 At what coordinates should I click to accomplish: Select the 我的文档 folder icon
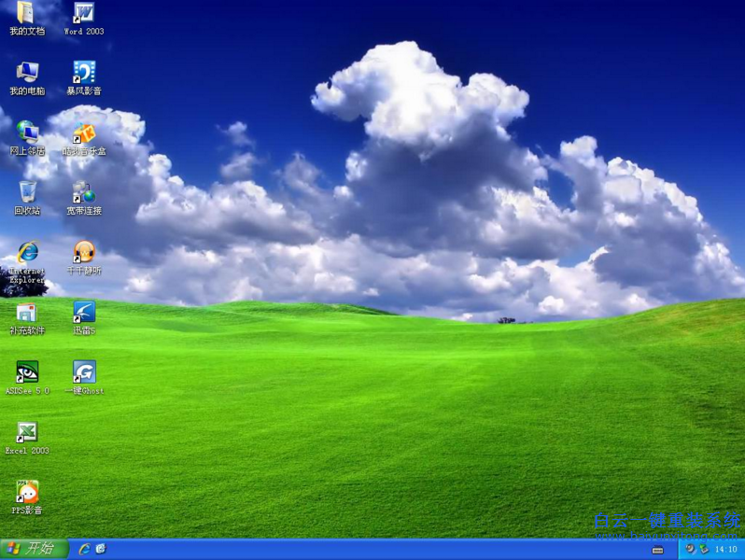coord(27,14)
